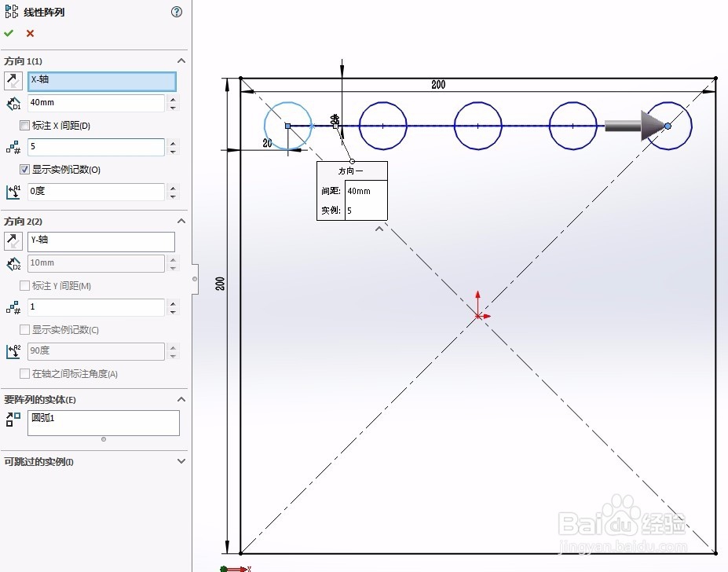
Task: Reverse direction 1 arrow icon
Action: pos(13,81)
